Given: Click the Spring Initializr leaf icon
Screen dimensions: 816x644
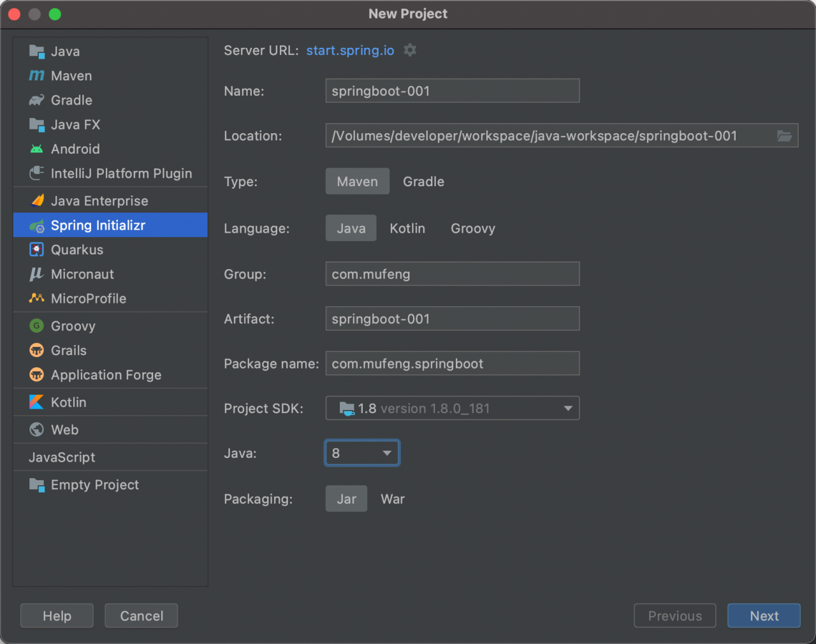Looking at the screenshot, I should point(37,226).
